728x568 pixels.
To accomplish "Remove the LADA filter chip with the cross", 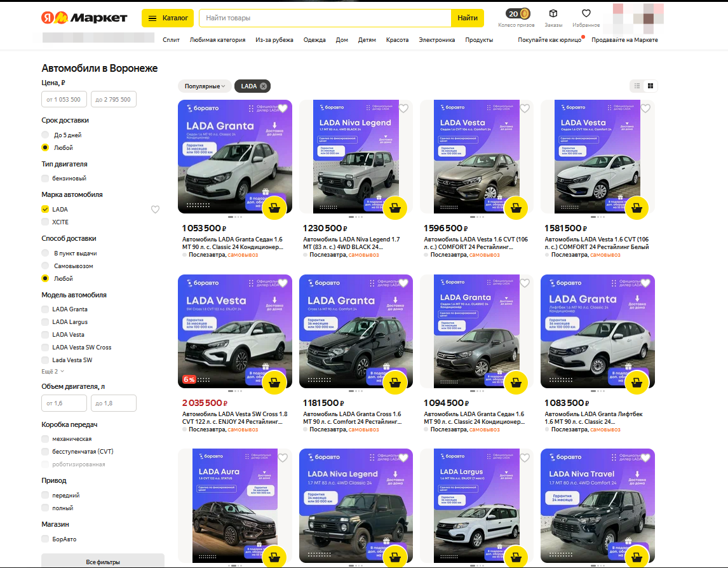I will tap(263, 86).
